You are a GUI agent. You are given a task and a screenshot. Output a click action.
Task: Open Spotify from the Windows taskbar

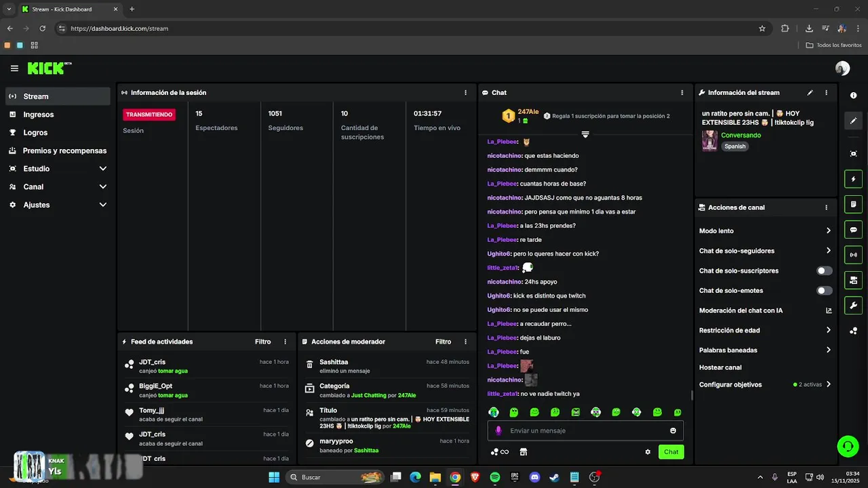(495, 477)
